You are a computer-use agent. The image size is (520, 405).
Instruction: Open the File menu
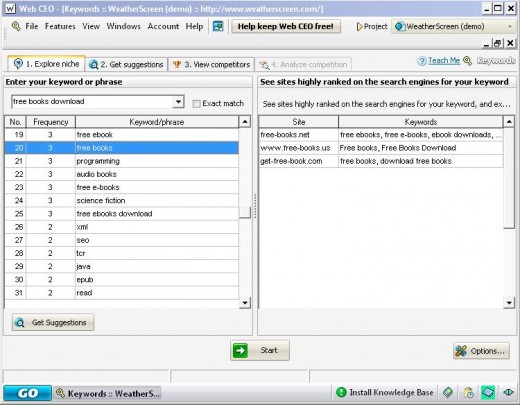tap(32, 26)
